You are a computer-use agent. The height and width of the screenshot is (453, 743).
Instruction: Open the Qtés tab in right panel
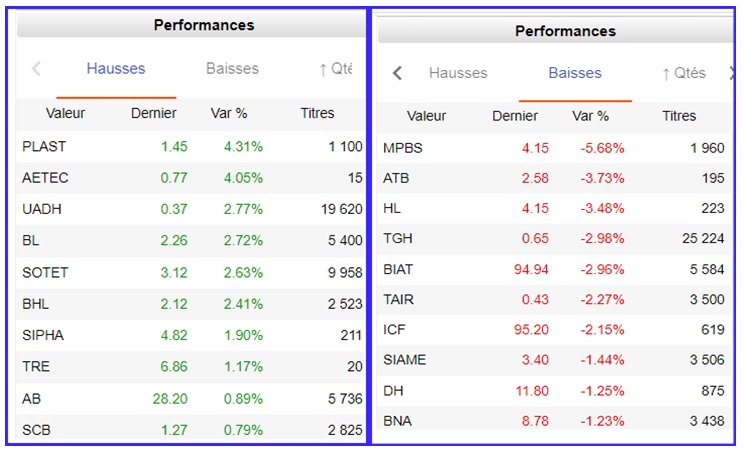684,73
